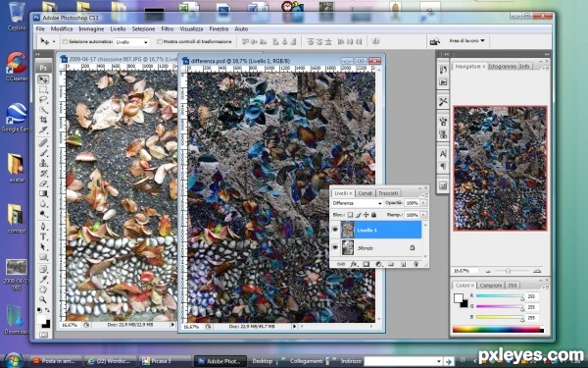Select the Path Selection tool
This screenshot has height=368, width=588.
tap(43, 246)
